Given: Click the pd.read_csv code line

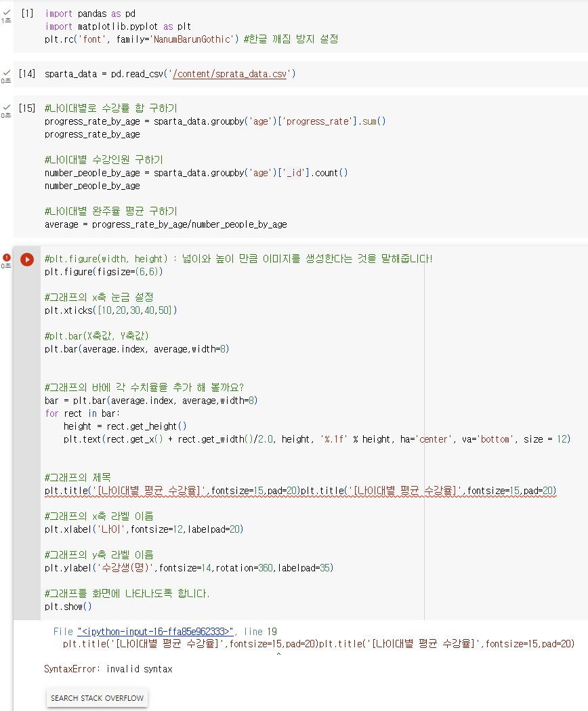Looking at the screenshot, I should click(170, 74).
